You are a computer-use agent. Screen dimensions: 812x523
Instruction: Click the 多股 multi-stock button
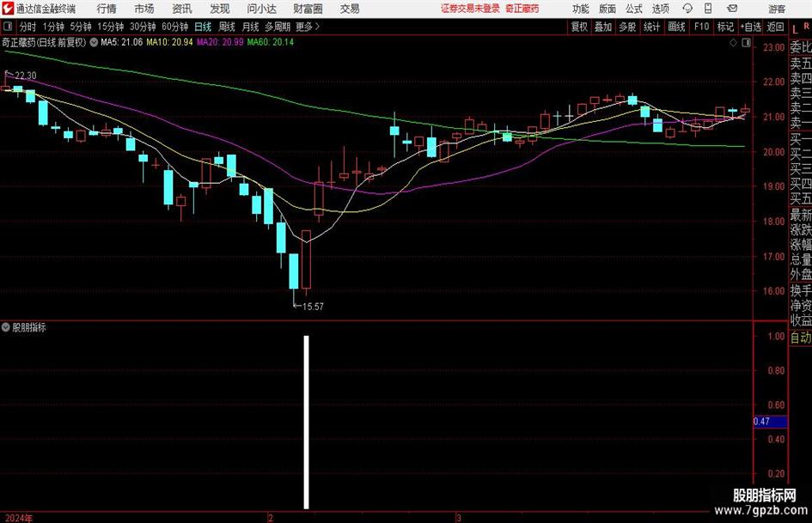pyautogui.click(x=627, y=27)
